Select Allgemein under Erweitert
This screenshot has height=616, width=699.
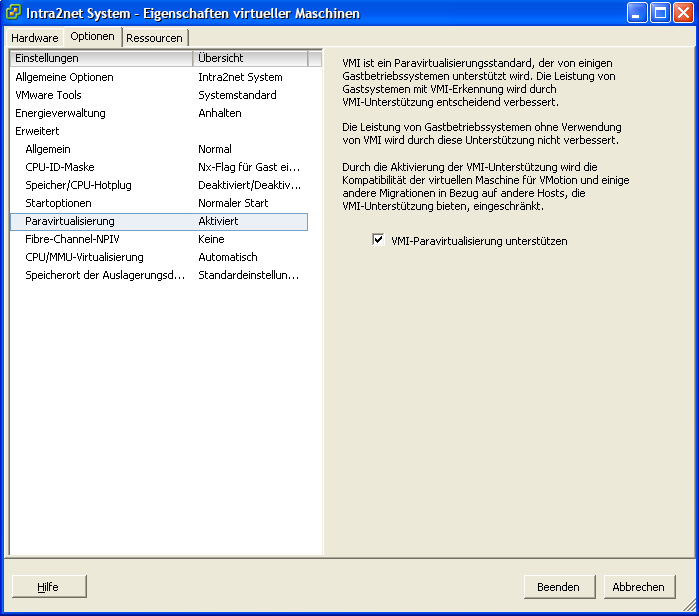click(x=48, y=149)
